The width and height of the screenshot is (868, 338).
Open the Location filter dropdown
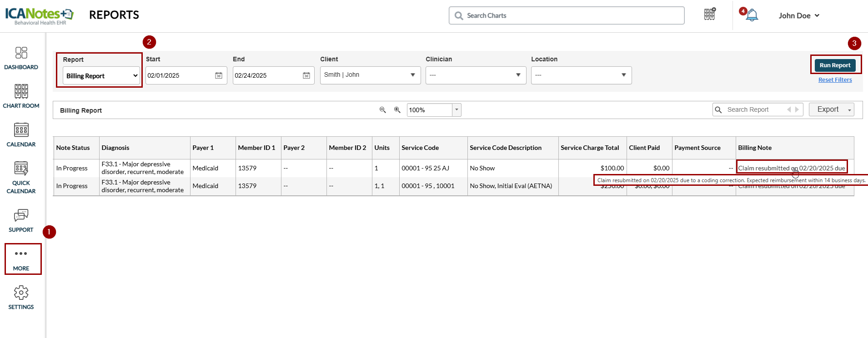[x=581, y=75]
